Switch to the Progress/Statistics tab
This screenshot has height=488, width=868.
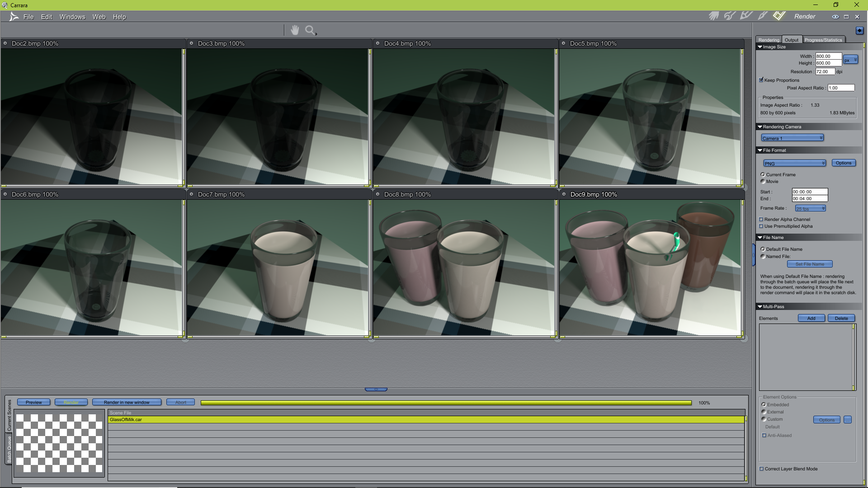point(823,40)
